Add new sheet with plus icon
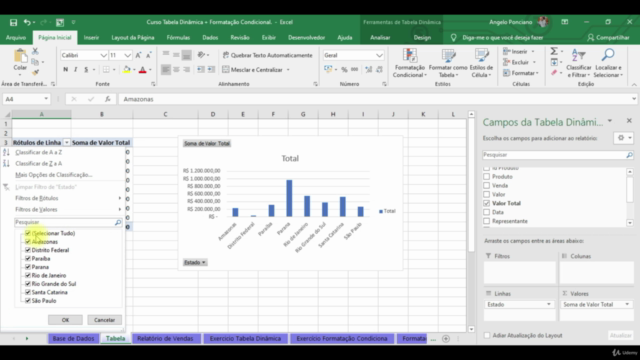 tap(446, 339)
